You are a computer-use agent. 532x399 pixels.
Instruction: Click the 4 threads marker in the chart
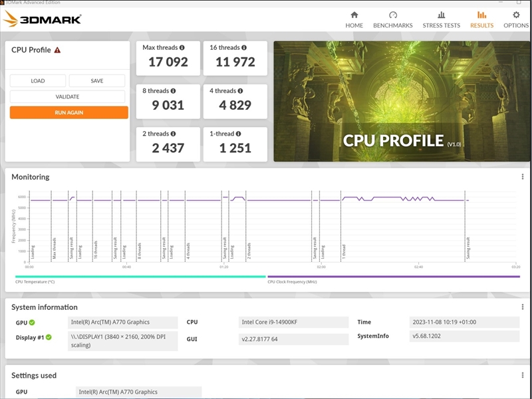pos(188,251)
